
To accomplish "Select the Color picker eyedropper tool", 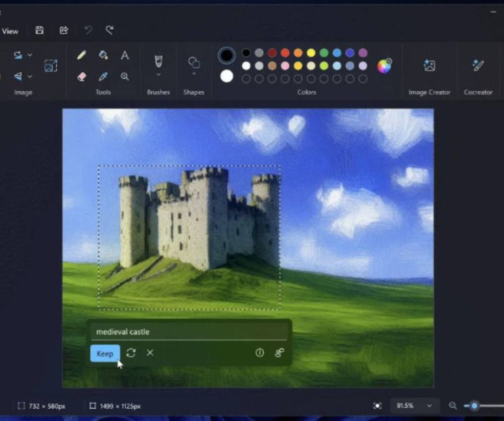I will (x=104, y=76).
